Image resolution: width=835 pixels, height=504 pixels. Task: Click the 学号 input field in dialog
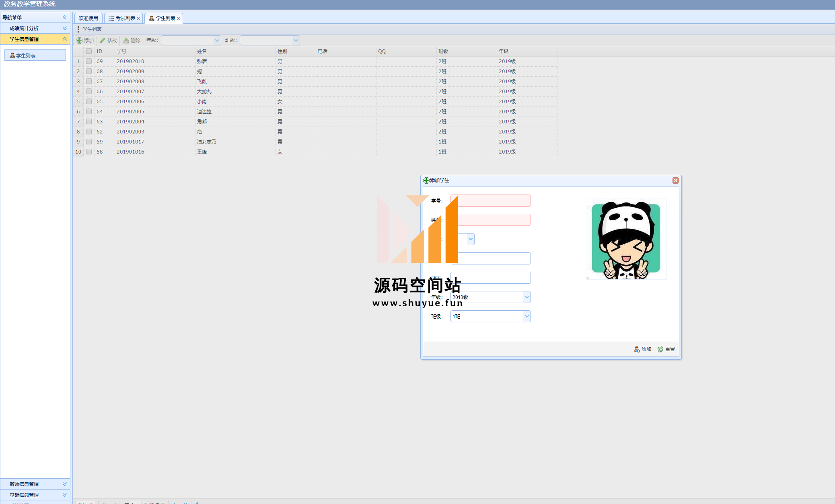[491, 201]
